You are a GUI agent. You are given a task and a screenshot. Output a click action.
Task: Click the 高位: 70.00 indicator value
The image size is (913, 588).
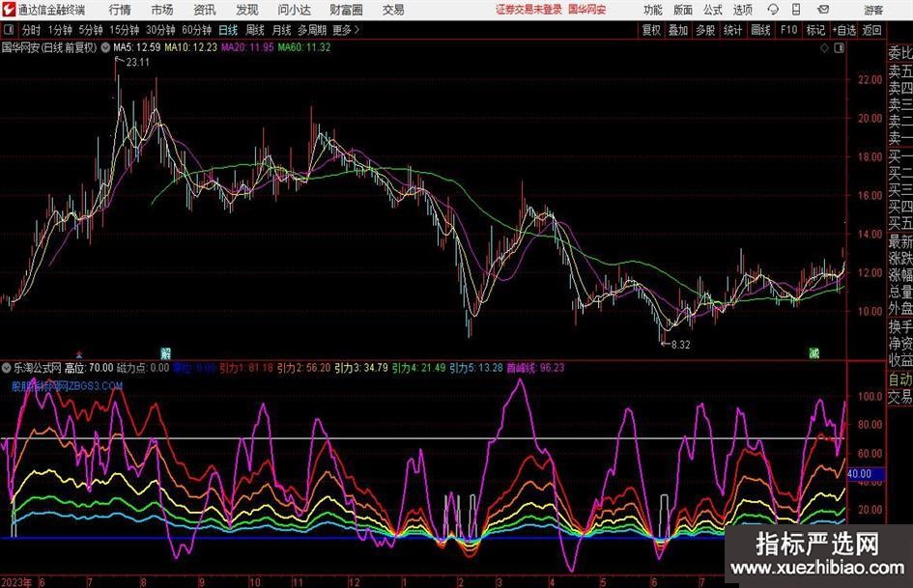pyautogui.click(x=89, y=368)
